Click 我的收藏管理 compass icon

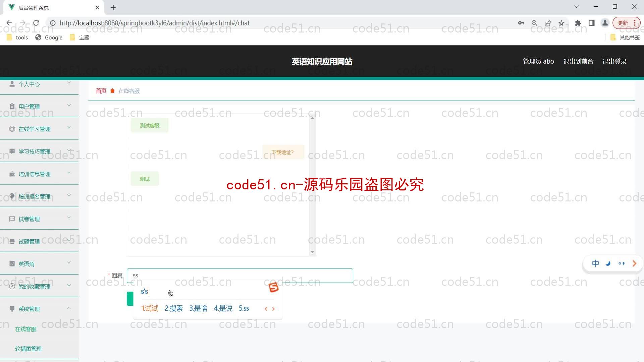12,286
